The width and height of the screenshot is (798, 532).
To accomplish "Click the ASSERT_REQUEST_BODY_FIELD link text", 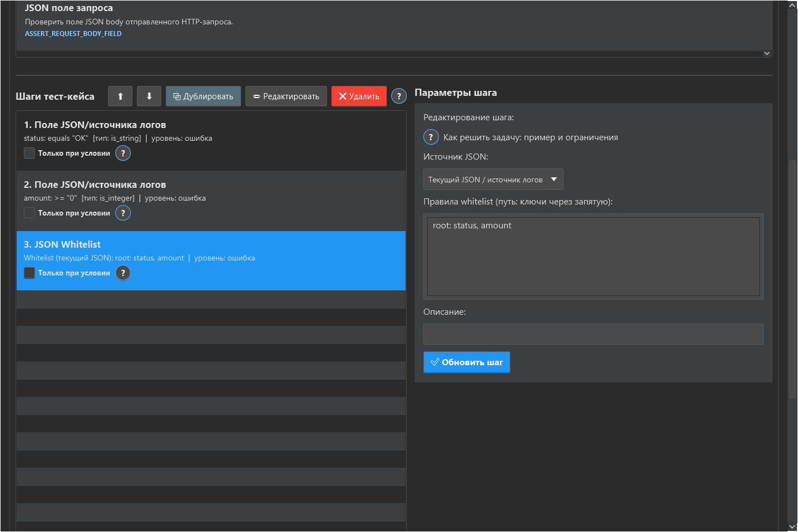I will click(x=73, y=34).
